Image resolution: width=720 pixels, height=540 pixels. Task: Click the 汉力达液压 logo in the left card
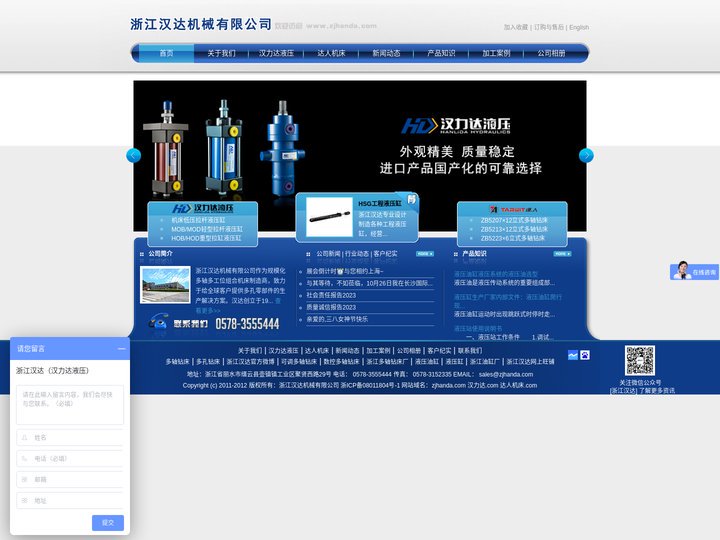202,208
